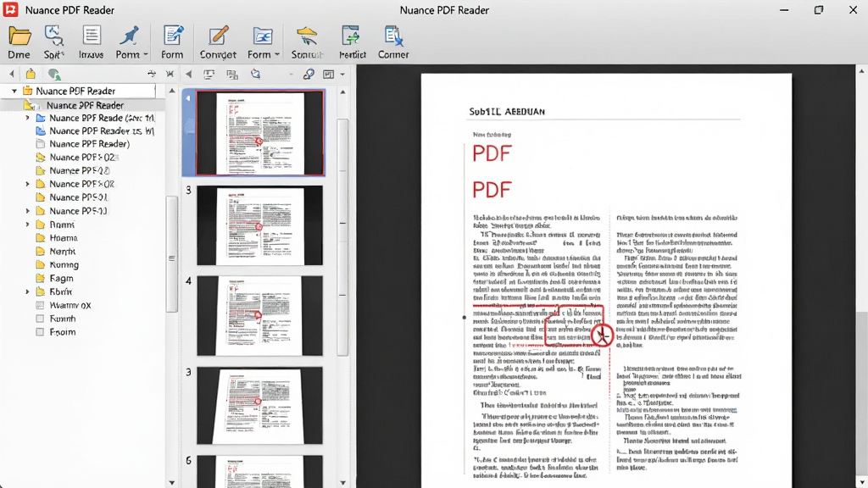
Task: Click the magnifier link icon above the thumbnails
Action: click(x=309, y=75)
